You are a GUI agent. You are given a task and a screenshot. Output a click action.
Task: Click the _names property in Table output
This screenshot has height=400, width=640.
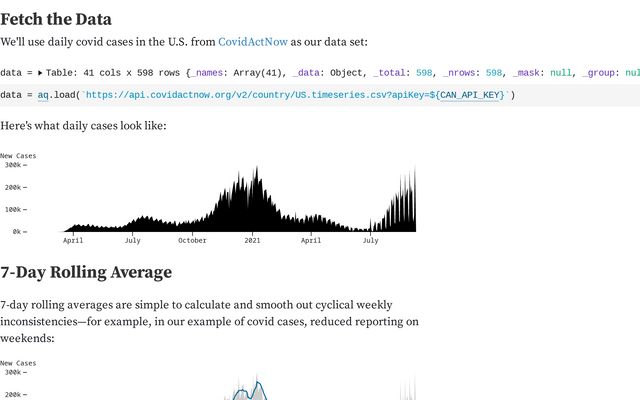tap(207, 73)
